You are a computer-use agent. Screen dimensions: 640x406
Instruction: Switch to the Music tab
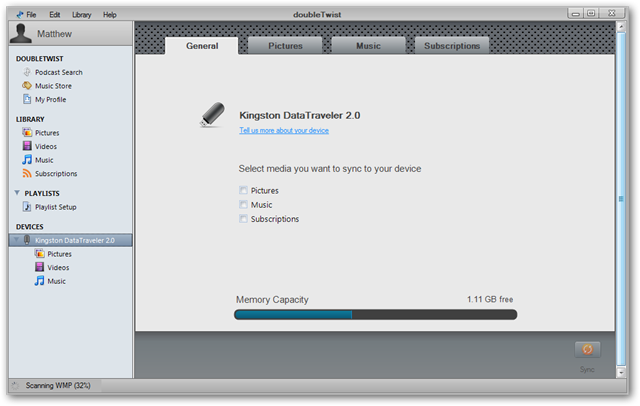(369, 46)
